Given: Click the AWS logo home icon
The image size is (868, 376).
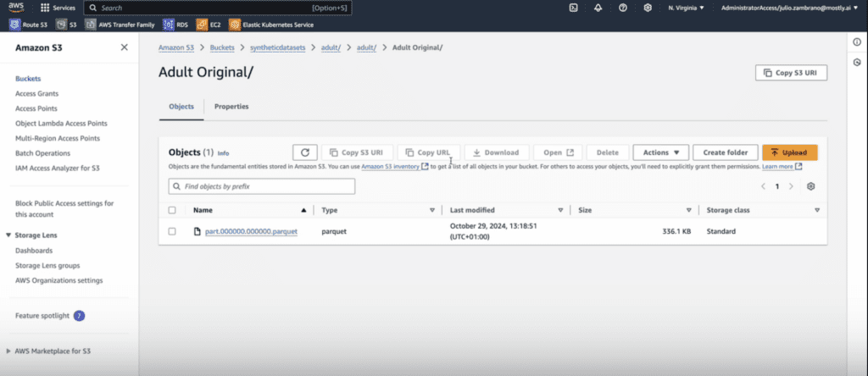Looking at the screenshot, I should [x=17, y=8].
